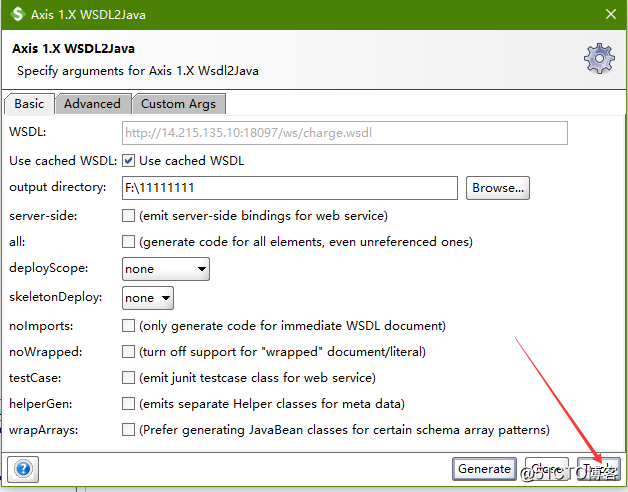Click the WSDL URL field
The image size is (628, 492).
click(344, 133)
